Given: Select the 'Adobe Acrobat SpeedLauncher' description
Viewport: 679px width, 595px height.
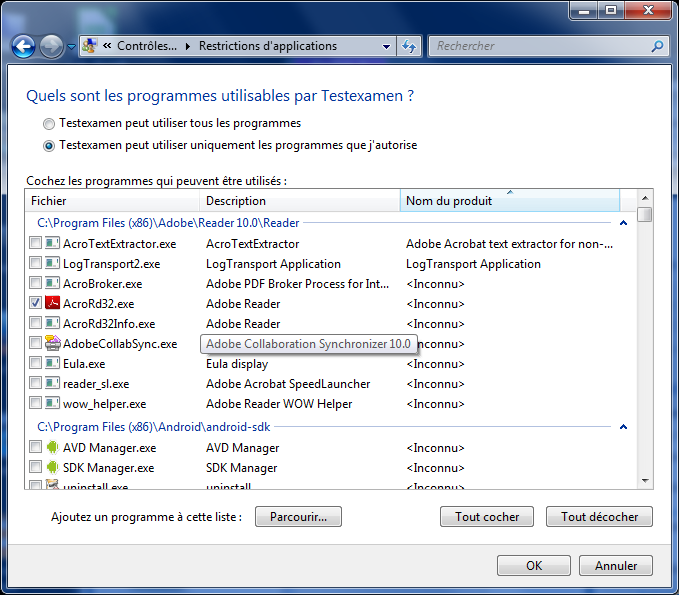Looking at the screenshot, I should tap(288, 384).
